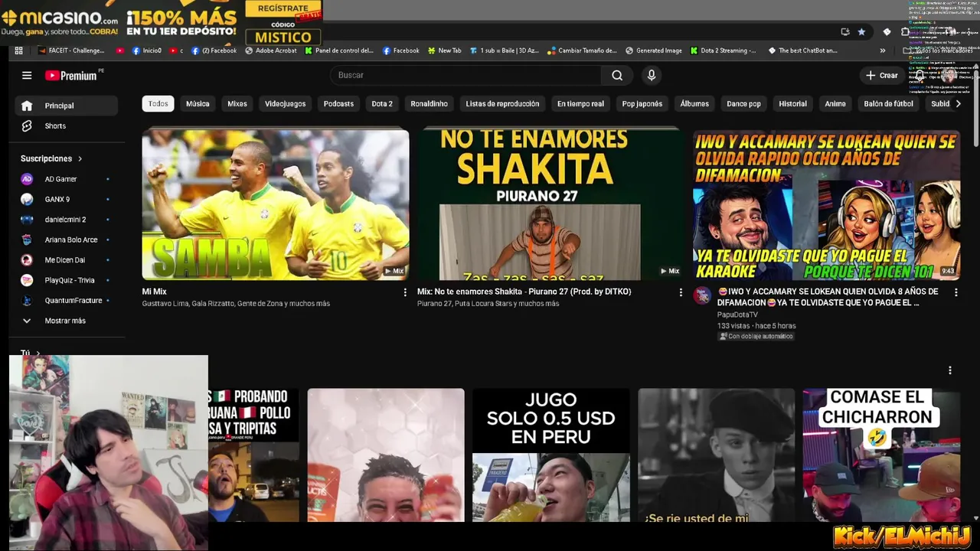
Task: Open options for IWO y ACCAMARY video
Action: (955, 292)
